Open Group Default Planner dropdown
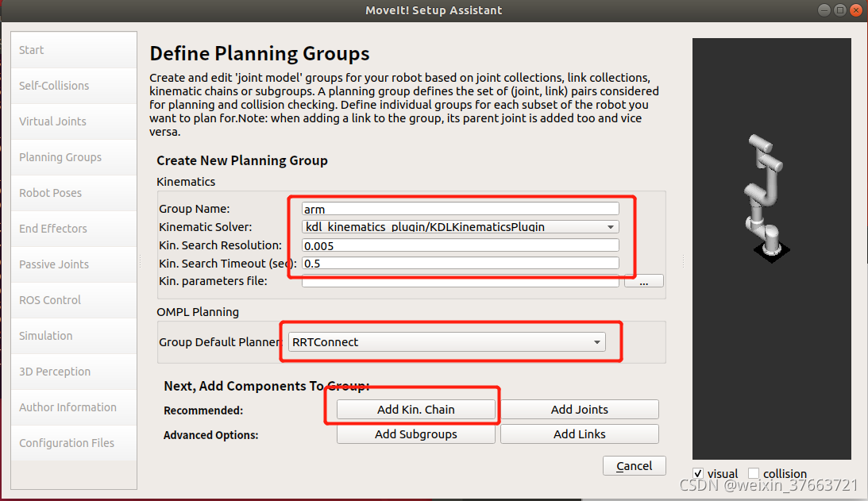Image resolution: width=868 pixels, height=501 pixels. (447, 342)
